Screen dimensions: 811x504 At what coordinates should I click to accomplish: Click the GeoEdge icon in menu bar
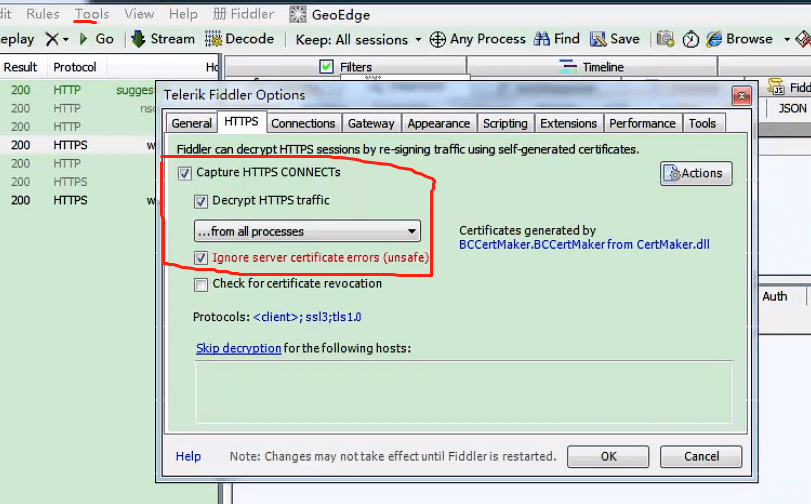coord(297,15)
